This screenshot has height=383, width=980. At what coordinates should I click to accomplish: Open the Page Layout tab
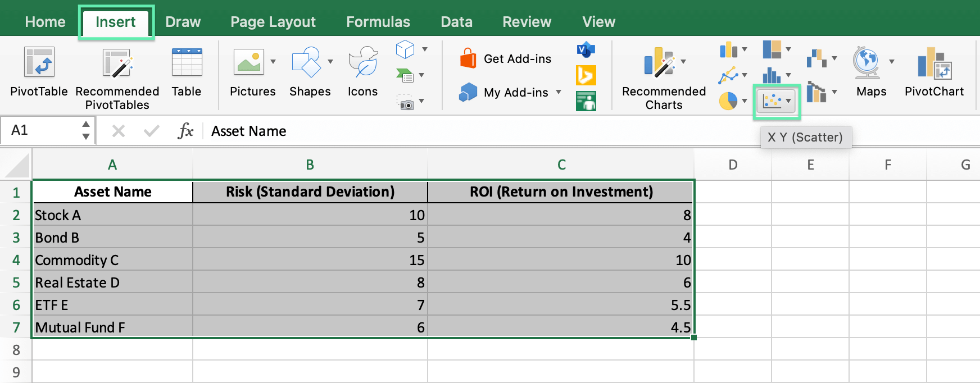point(273,22)
